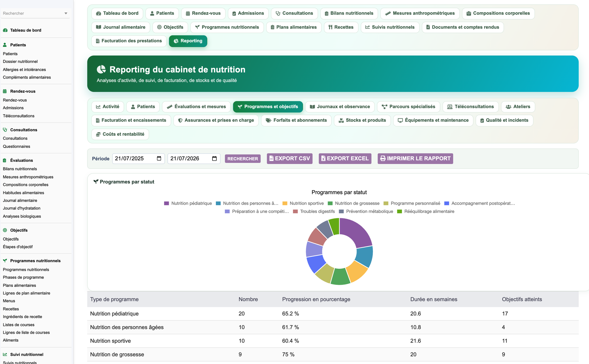Click the Suivi nutritionnel chart icon in sidebar

[x=5, y=354]
